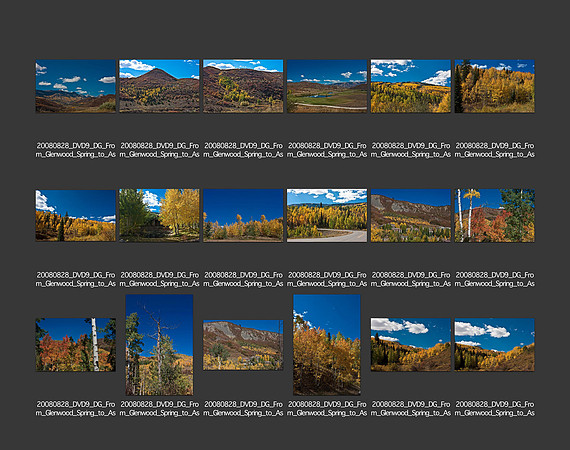The width and height of the screenshot is (570, 450).
Task: Open the golden aspens photo with dark evergreen edge
Action: pos(494,86)
